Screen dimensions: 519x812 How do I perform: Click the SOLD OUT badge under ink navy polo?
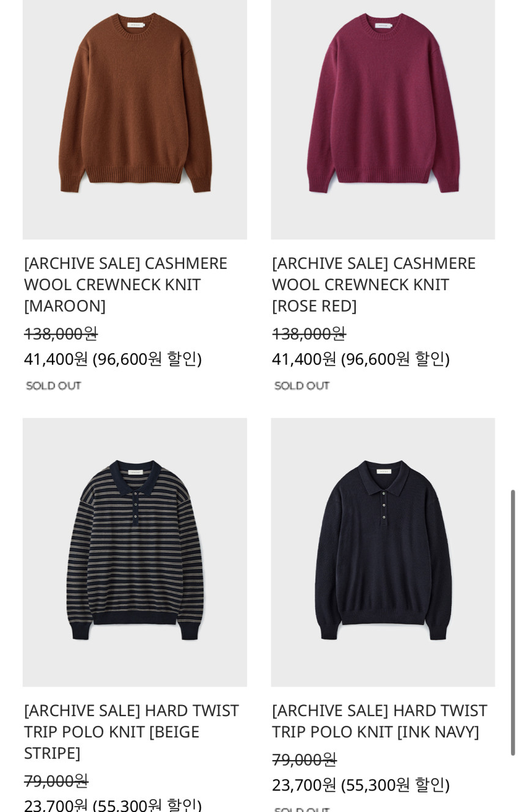[302, 809]
